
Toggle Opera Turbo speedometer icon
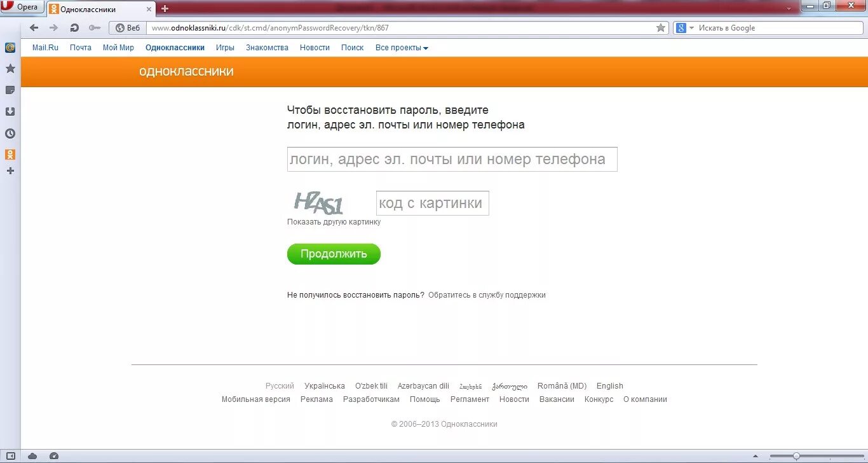54,456
